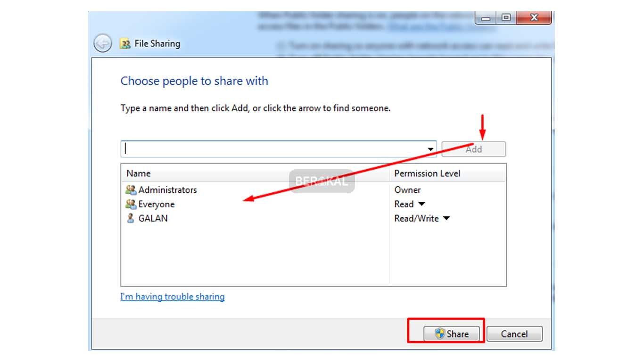The image size is (644, 362).
Task: Click the Share button
Action: [452, 334]
